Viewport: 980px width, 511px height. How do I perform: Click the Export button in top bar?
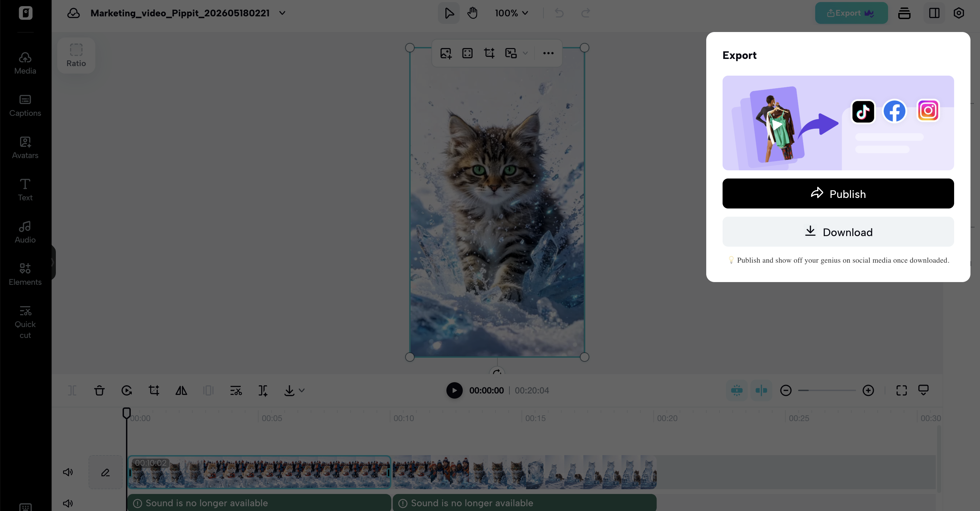click(x=851, y=13)
